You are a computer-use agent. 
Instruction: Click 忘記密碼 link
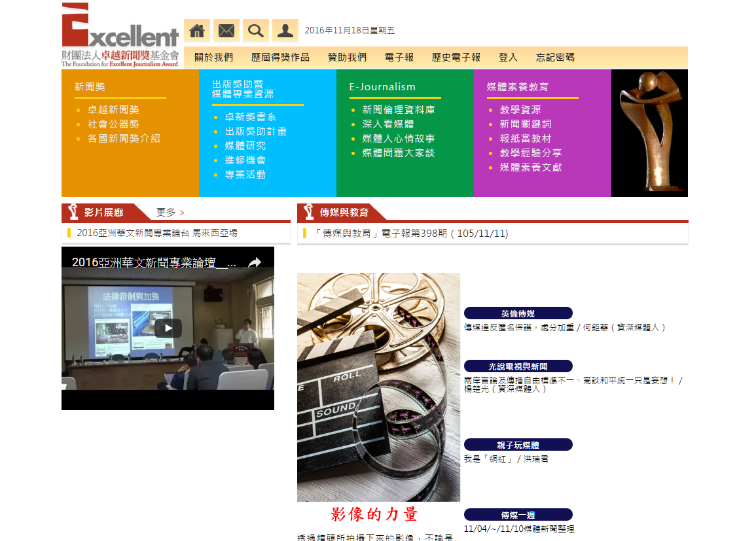(x=555, y=58)
